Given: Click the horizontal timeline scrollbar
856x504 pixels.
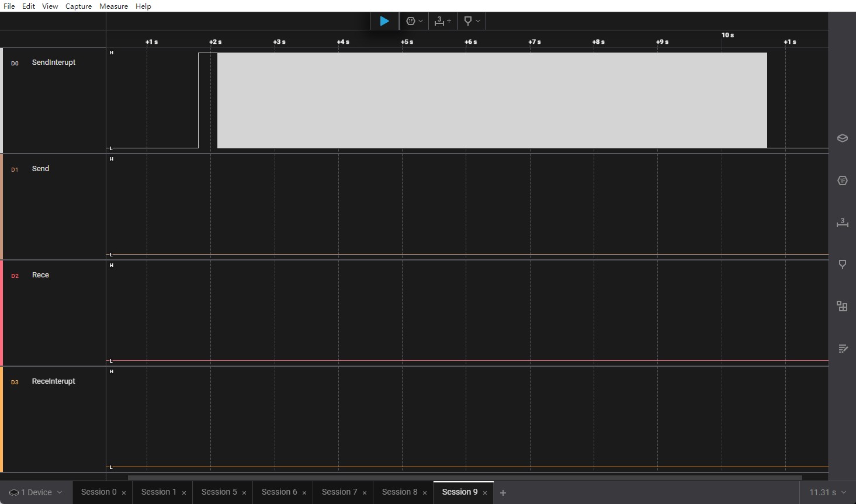Looking at the screenshot, I should click(x=465, y=477).
